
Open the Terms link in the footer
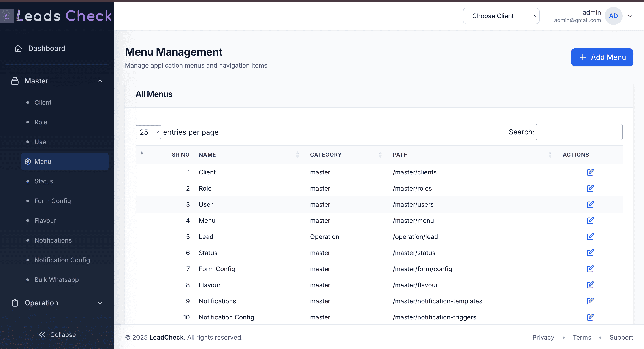tap(582, 337)
